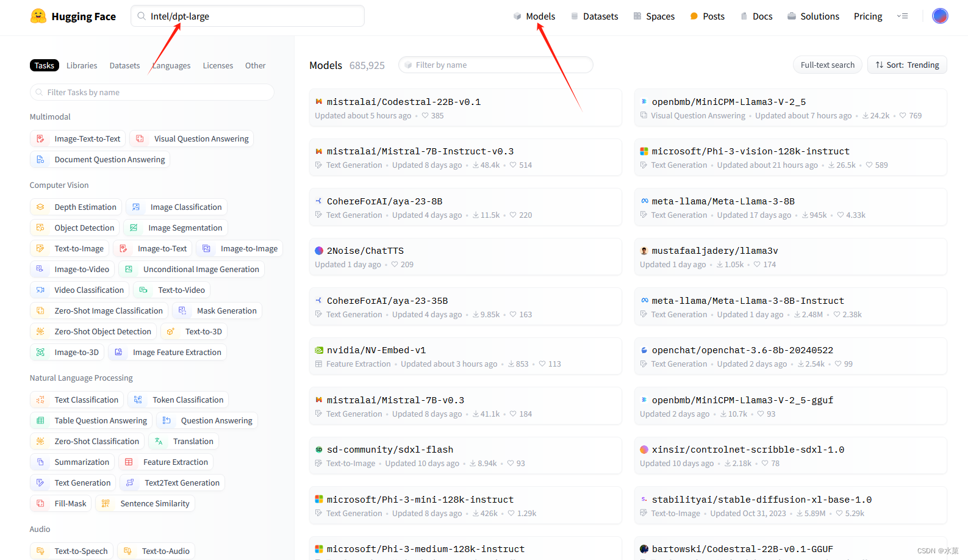Select the Document Question Answering task filter
968x560 pixels.
tap(100, 159)
